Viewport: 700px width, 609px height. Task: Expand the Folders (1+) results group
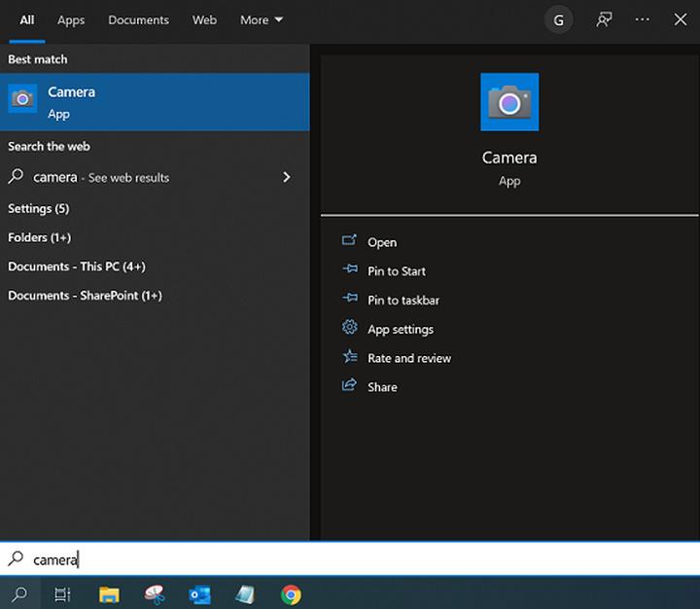click(40, 237)
